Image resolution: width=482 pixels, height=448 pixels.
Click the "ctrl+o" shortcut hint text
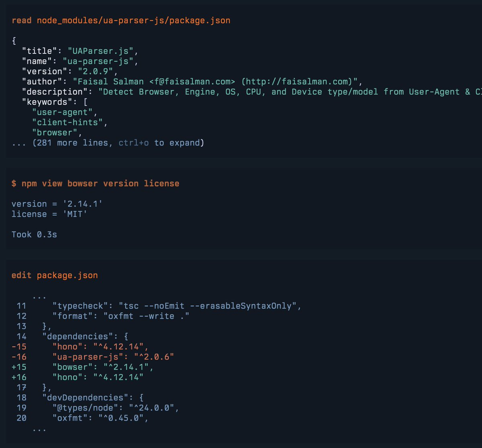point(134,143)
